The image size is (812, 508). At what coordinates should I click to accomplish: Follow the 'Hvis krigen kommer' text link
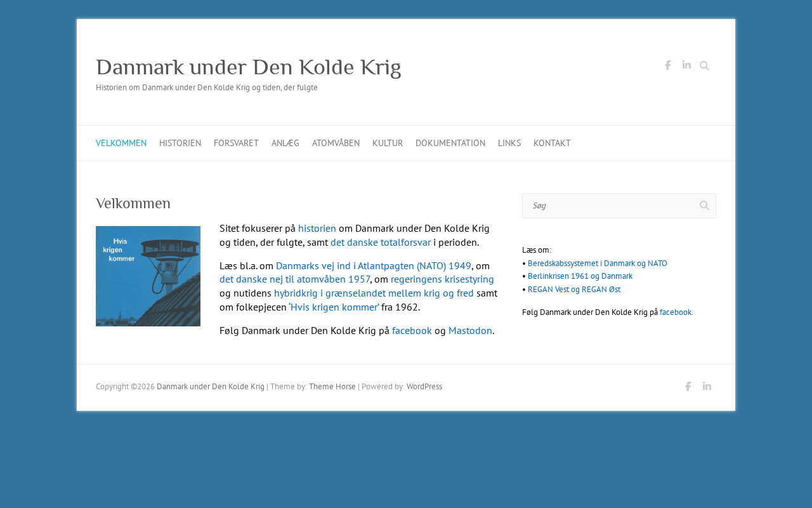click(334, 307)
